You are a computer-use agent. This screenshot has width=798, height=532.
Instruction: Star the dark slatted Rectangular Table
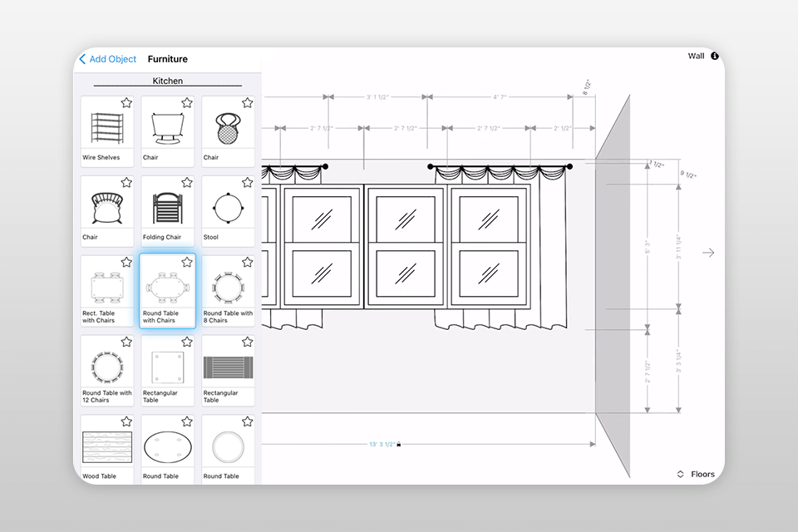click(248, 342)
